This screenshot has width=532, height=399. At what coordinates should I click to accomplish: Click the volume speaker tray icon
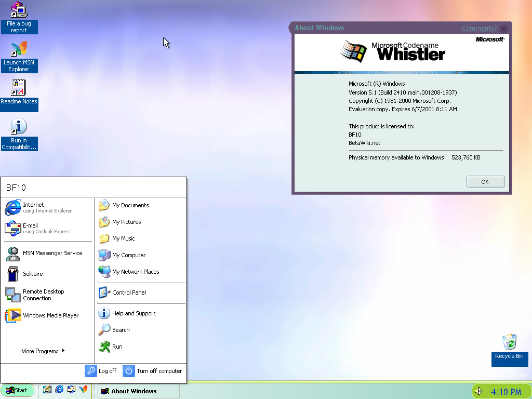coord(478,391)
